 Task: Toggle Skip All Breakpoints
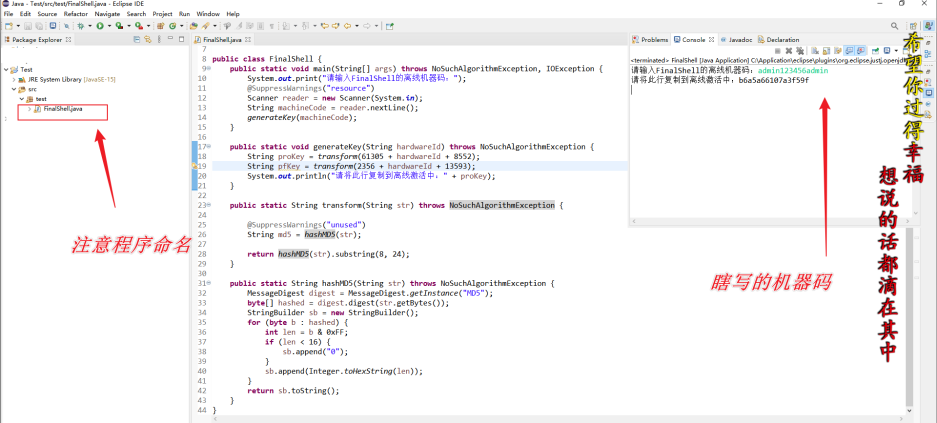click(67, 26)
